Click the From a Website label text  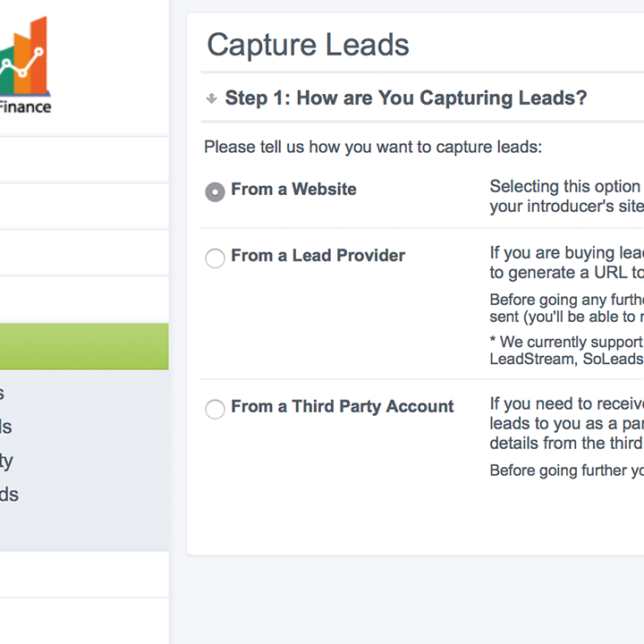pos(293,190)
